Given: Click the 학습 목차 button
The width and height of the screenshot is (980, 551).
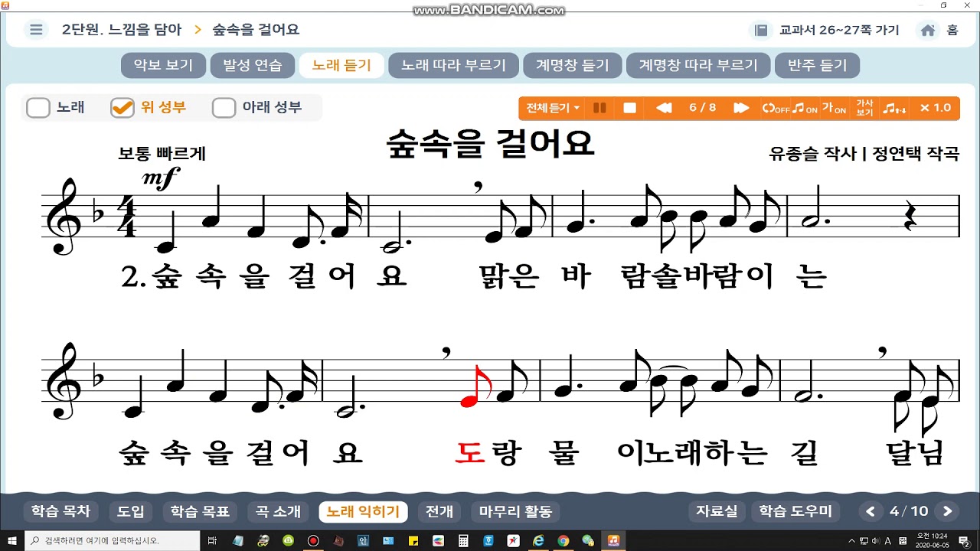Looking at the screenshot, I should tap(60, 511).
